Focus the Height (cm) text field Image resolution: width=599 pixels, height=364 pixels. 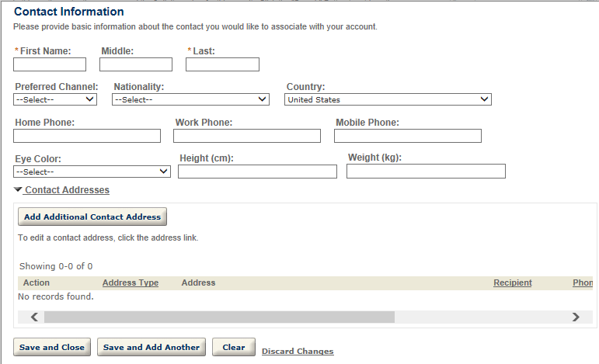[x=257, y=172]
